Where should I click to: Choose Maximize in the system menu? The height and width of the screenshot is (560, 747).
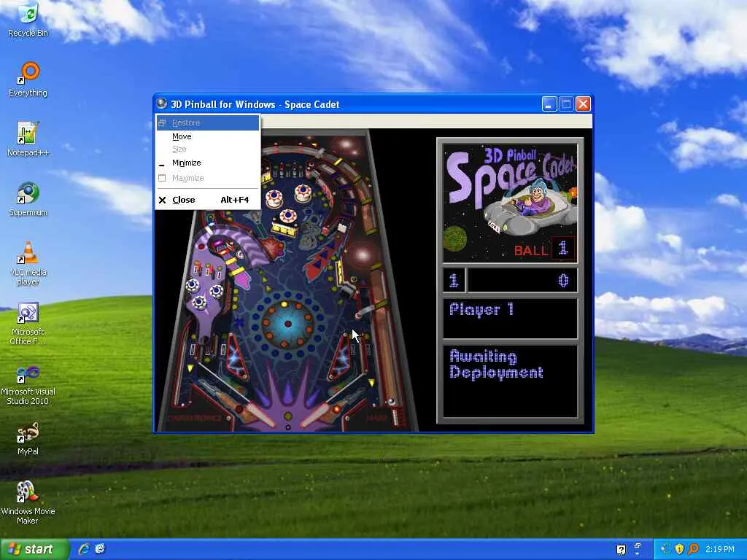pyautogui.click(x=208, y=178)
